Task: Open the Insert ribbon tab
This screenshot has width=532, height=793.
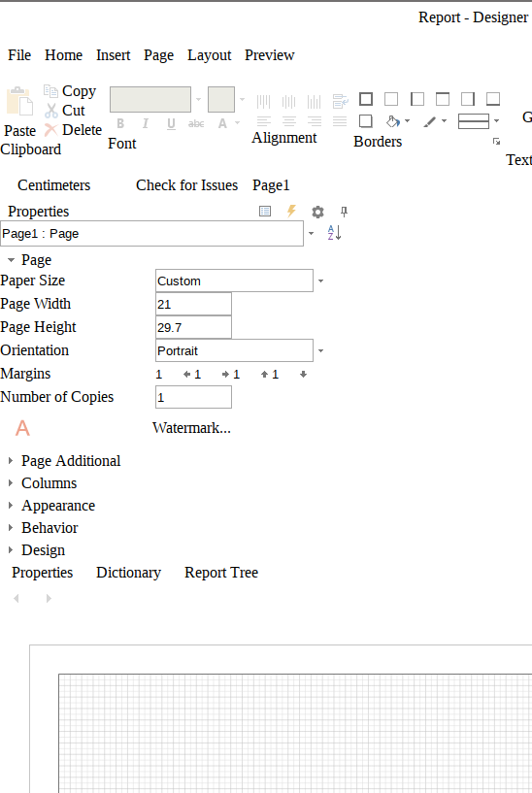Action: tap(114, 55)
